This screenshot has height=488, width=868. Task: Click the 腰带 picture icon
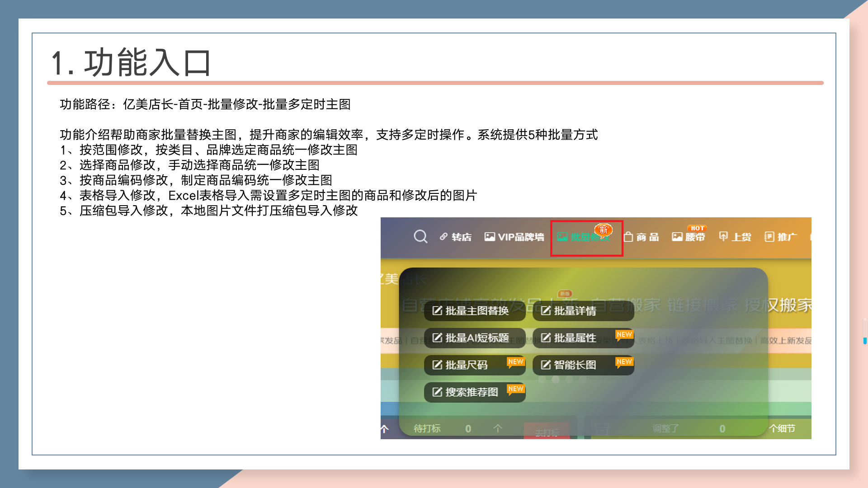pyautogui.click(x=677, y=237)
